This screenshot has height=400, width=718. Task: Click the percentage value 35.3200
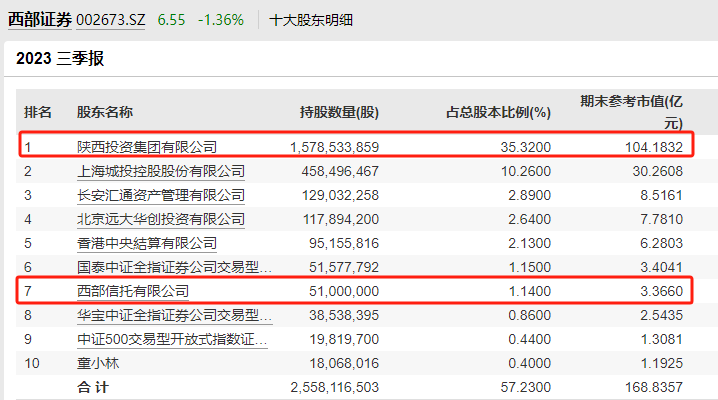coord(526,147)
